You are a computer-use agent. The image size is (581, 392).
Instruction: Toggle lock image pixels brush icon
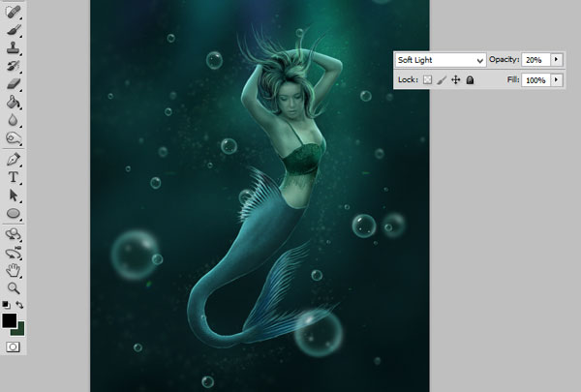[442, 79]
